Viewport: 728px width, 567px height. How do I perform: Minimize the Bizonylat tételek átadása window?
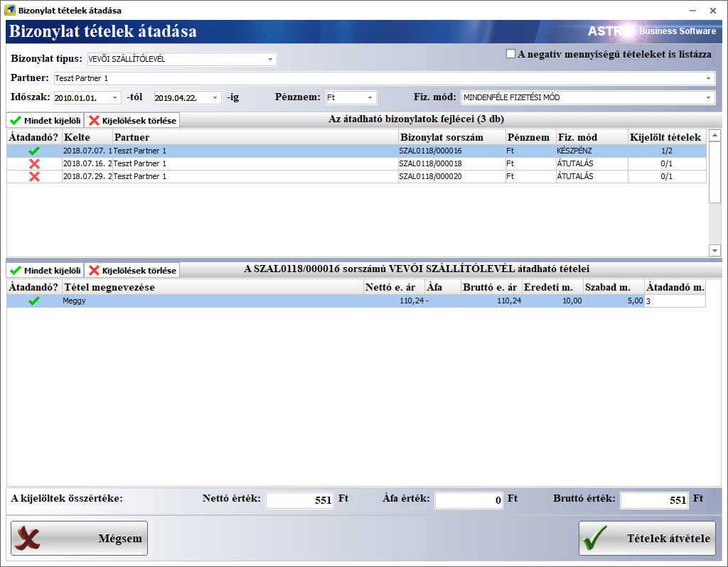click(692, 10)
